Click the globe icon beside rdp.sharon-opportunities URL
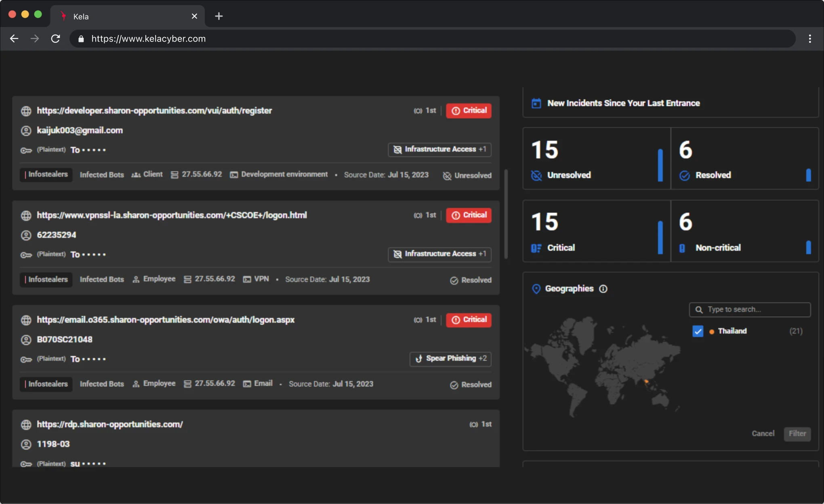 tap(26, 425)
